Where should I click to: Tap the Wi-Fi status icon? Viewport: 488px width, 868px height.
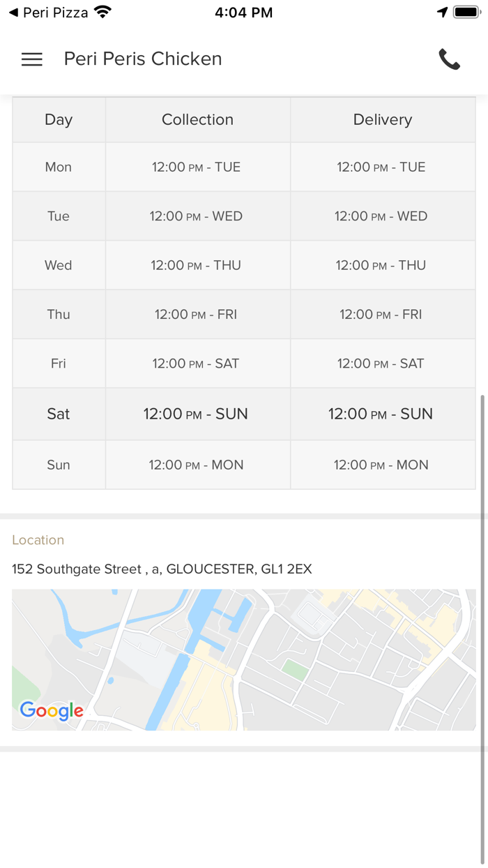coord(103,13)
